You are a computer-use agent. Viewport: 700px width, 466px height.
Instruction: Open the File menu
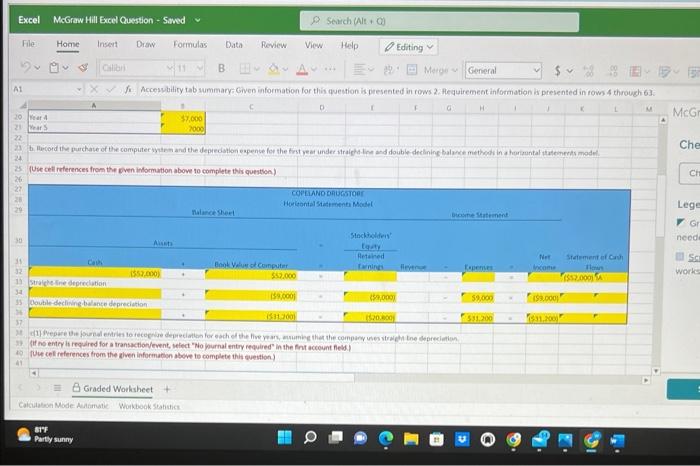(x=28, y=43)
